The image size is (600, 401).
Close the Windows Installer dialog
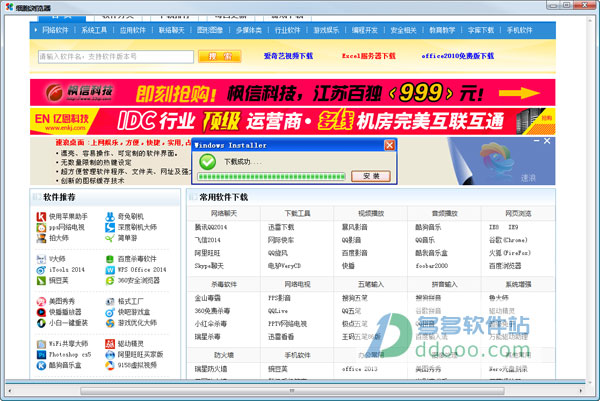click(x=390, y=145)
